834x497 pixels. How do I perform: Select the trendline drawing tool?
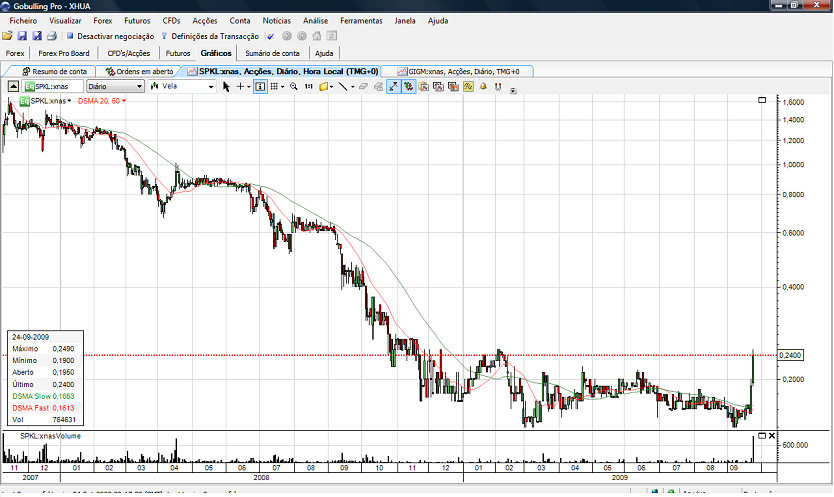(x=343, y=87)
